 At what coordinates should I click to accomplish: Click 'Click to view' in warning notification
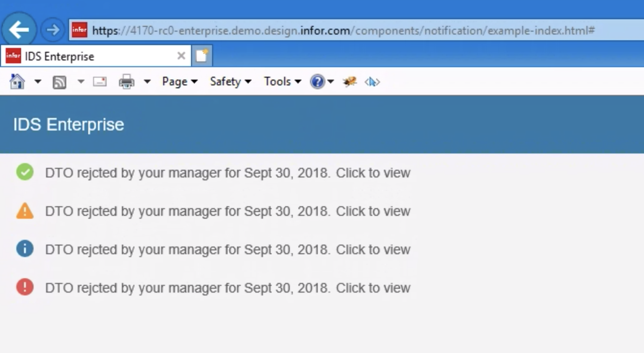click(373, 211)
